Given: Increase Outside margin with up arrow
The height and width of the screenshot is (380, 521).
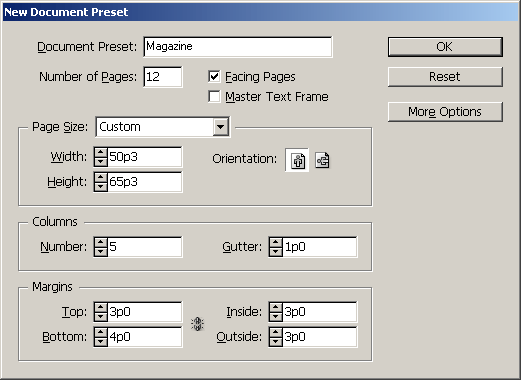Looking at the screenshot, I should [x=276, y=333].
